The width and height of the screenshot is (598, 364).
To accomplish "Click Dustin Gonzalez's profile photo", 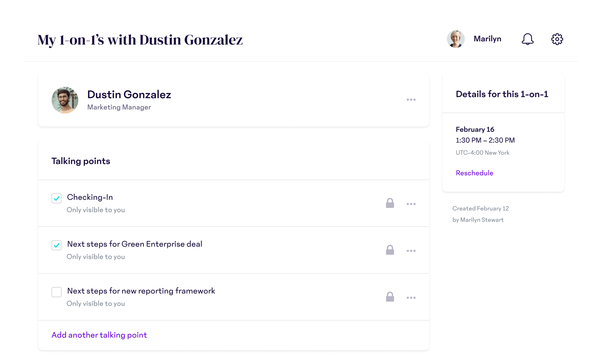I will [x=65, y=100].
